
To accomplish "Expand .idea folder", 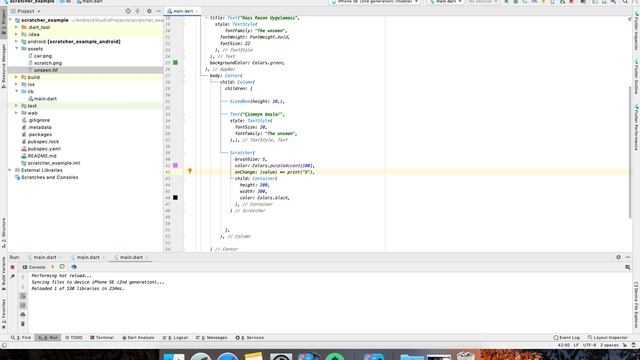I will 16,34.
